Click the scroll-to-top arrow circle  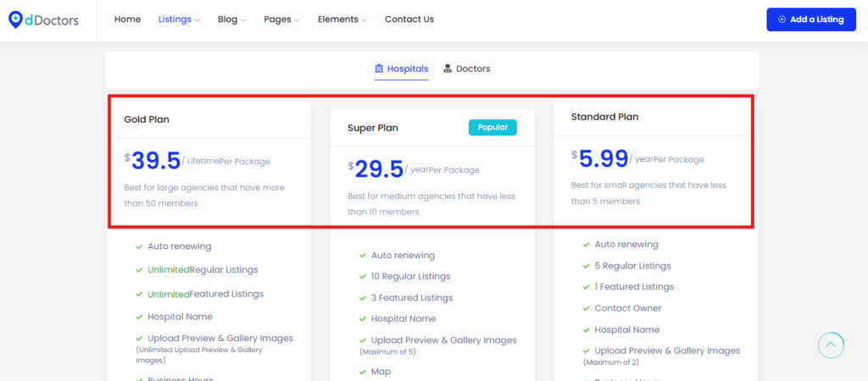[x=831, y=345]
